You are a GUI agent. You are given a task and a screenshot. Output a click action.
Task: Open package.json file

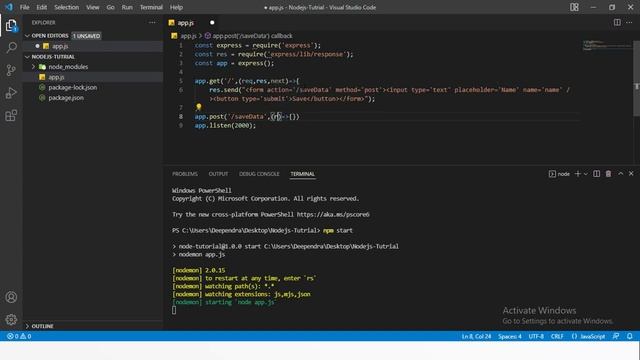click(x=66, y=98)
